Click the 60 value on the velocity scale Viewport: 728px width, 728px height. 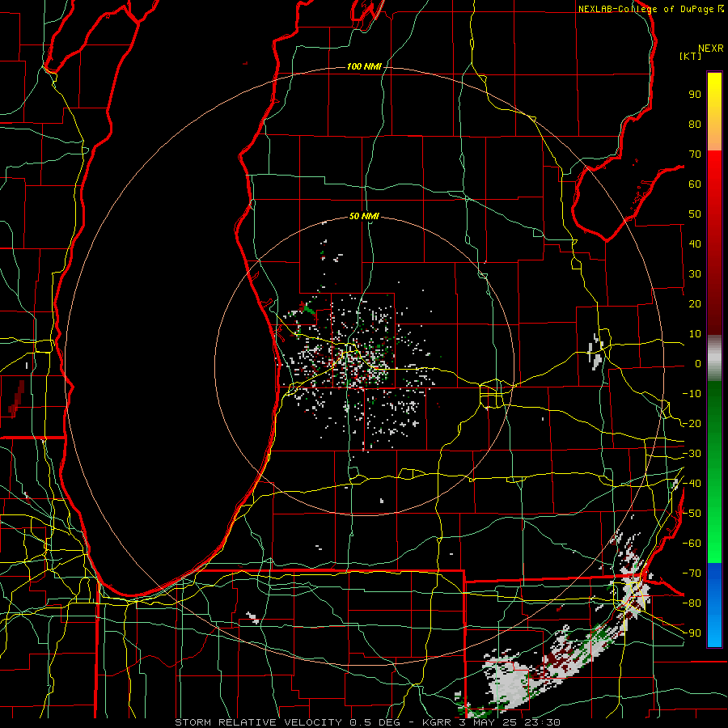point(695,184)
